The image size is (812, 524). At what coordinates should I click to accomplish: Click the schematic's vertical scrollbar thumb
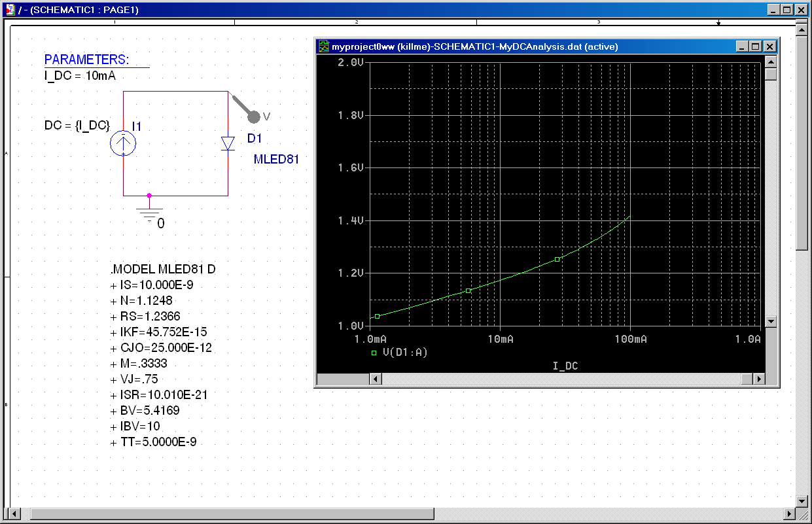pyautogui.click(x=802, y=143)
